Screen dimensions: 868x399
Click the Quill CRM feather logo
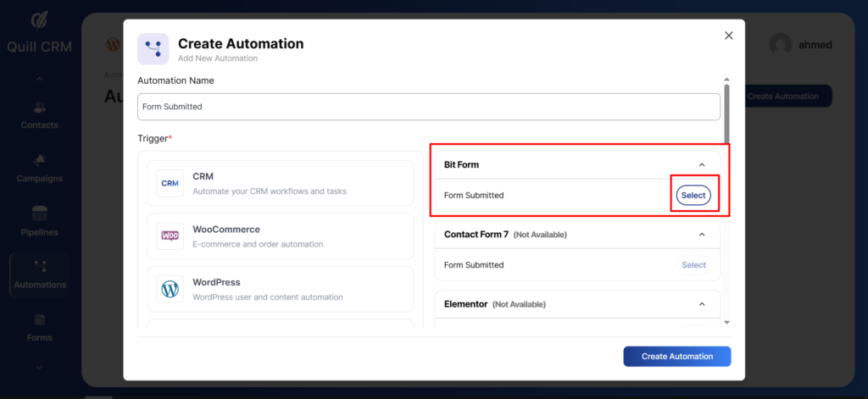tap(40, 20)
